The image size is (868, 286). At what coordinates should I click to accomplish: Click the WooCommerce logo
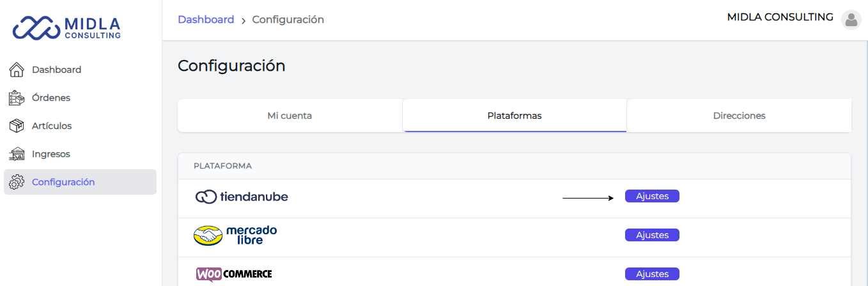pyautogui.click(x=234, y=275)
